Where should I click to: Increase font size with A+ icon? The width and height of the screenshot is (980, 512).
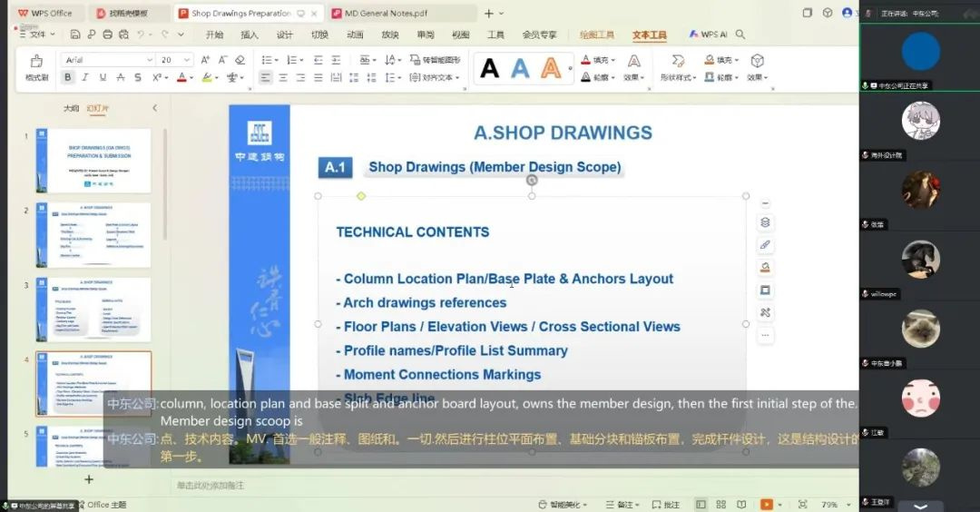pyautogui.click(x=205, y=60)
